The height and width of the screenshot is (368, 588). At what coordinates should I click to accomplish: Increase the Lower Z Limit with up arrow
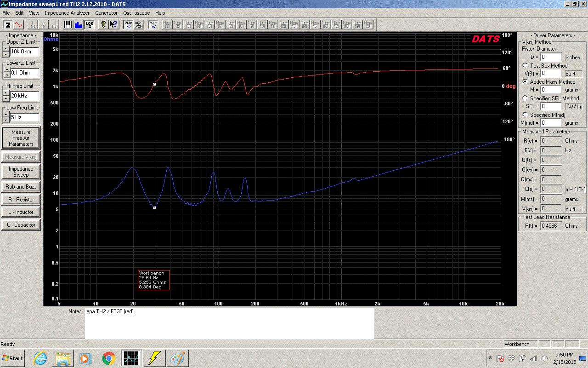pyautogui.click(x=6, y=70)
